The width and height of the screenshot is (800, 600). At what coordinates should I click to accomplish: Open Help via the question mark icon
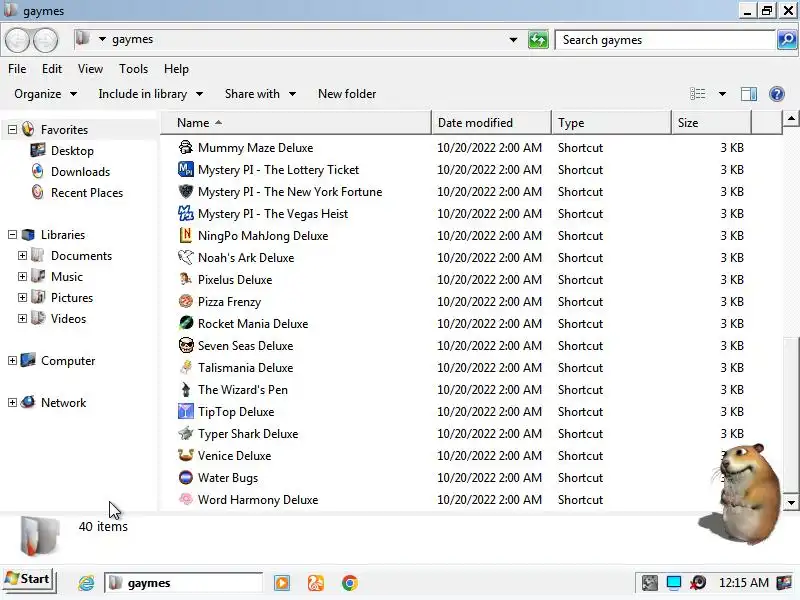tap(777, 94)
